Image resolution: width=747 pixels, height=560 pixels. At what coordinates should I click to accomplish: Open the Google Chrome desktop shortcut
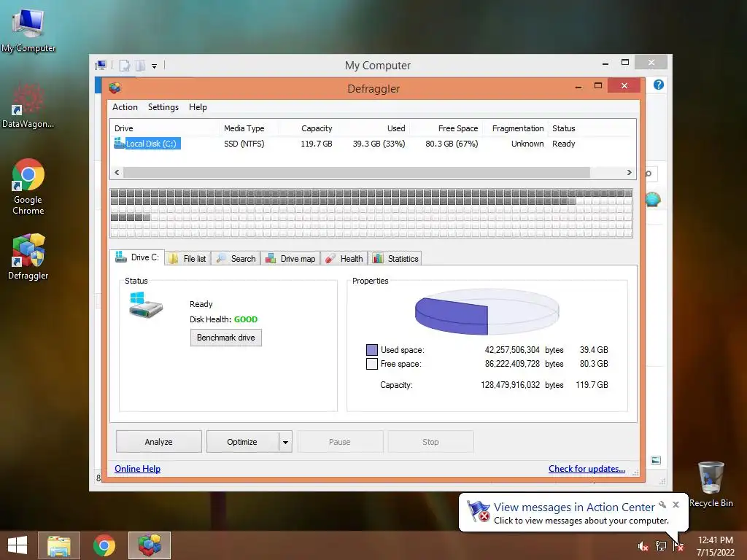[28, 187]
